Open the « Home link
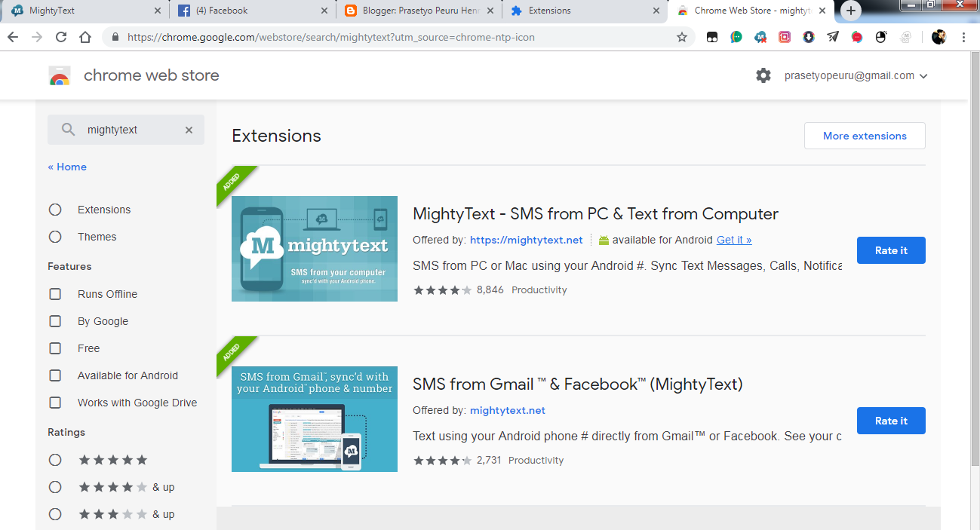 coord(67,167)
